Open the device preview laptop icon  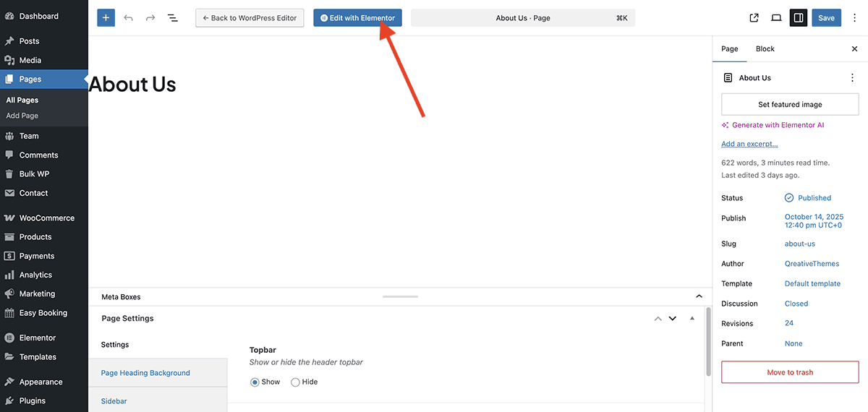(x=776, y=18)
